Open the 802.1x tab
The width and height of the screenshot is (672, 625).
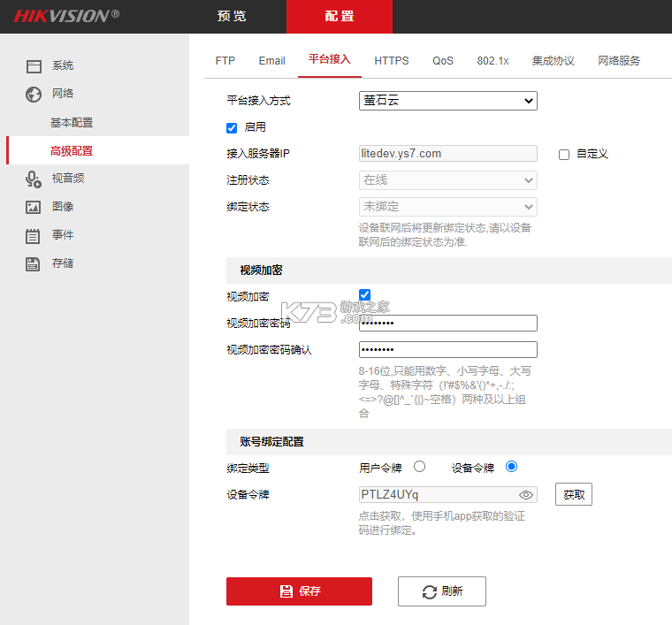coord(493,61)
